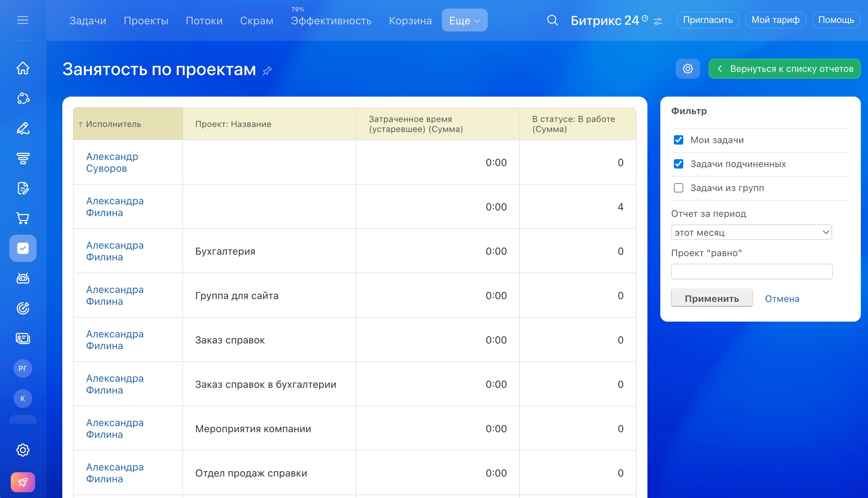
Task: Open the ID card news sidebar icon
Action: pos(23,338)
